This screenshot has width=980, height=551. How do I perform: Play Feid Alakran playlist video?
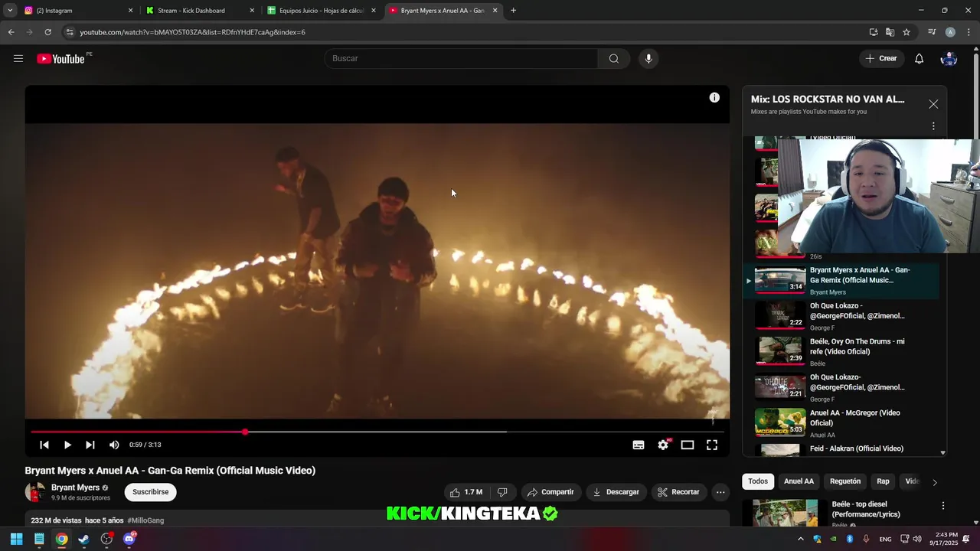(x=840, y=450)
